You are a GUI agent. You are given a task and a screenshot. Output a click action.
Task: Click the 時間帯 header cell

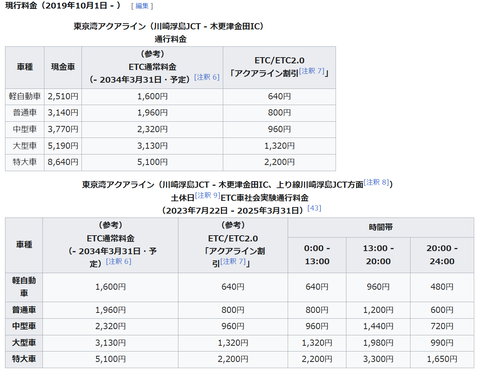(x=381, y=227)
